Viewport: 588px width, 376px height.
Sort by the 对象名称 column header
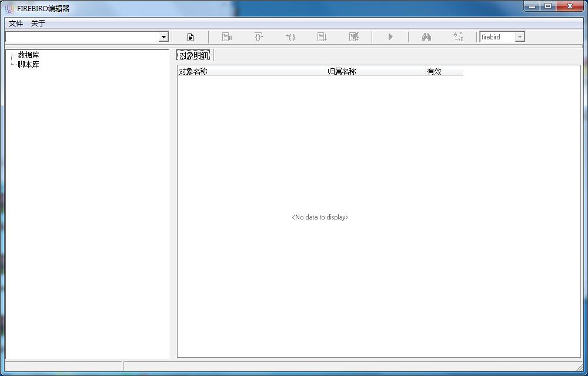(252, 71)
